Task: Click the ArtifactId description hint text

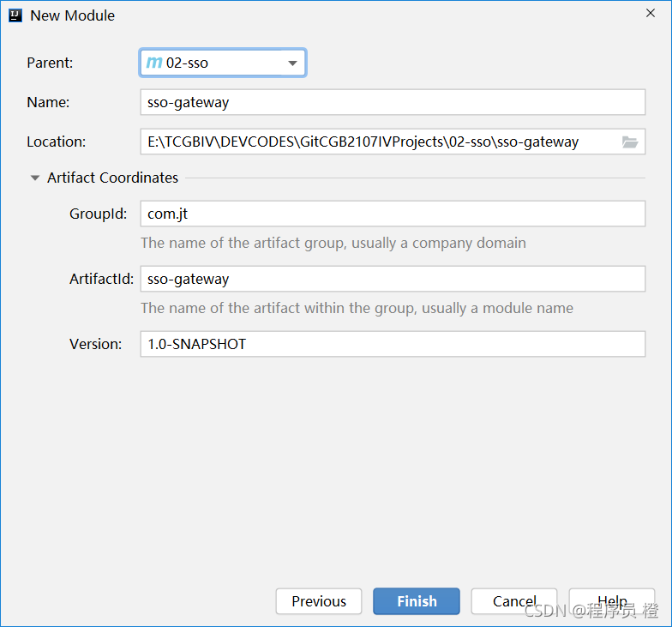Action: [x=357, y=308]
